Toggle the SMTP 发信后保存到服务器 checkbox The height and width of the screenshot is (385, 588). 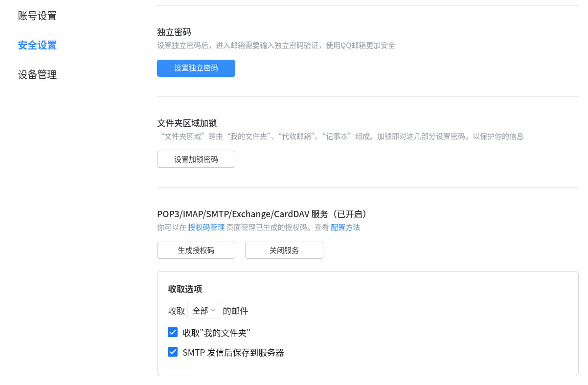pyautogui.click(x=173, y=352)
